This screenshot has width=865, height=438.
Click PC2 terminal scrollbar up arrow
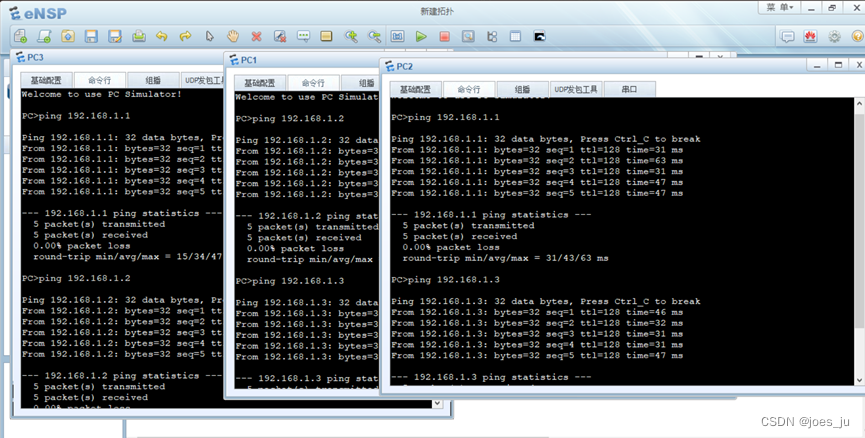(x=859, y=103)
